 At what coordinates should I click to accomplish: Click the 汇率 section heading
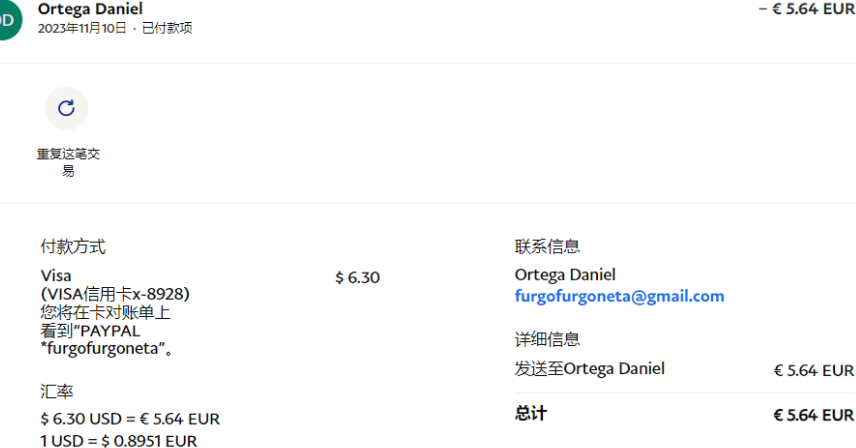click(x=57, y=391)
